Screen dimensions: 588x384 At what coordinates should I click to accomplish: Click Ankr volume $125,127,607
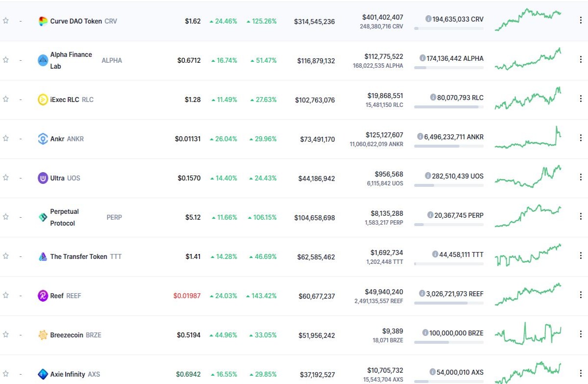click(x=384, y=135)
